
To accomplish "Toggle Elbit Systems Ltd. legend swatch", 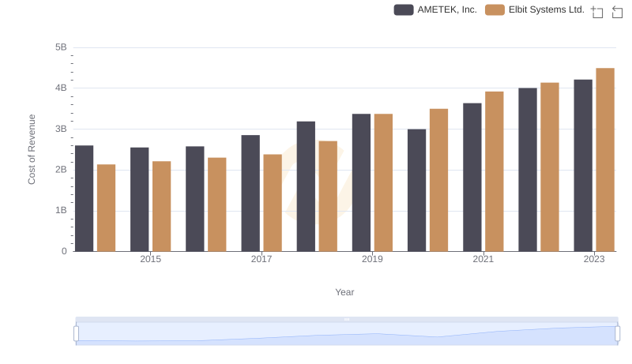I will coord(495,9).
